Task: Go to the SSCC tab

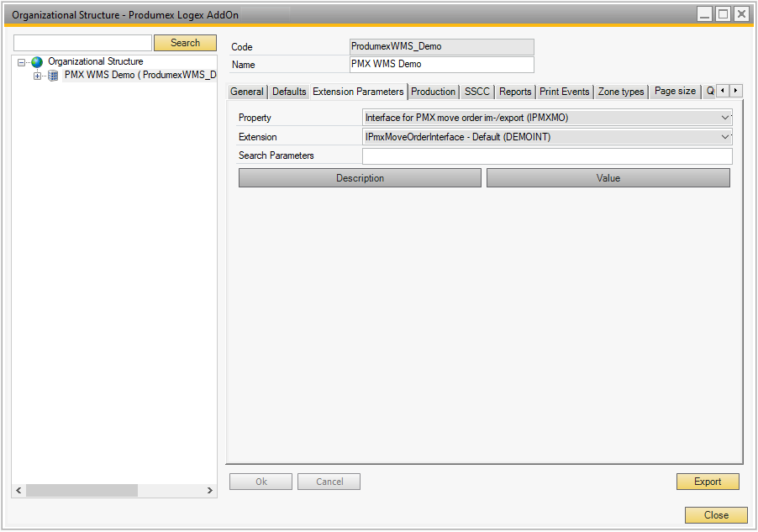Action: [x=476, y=92]
